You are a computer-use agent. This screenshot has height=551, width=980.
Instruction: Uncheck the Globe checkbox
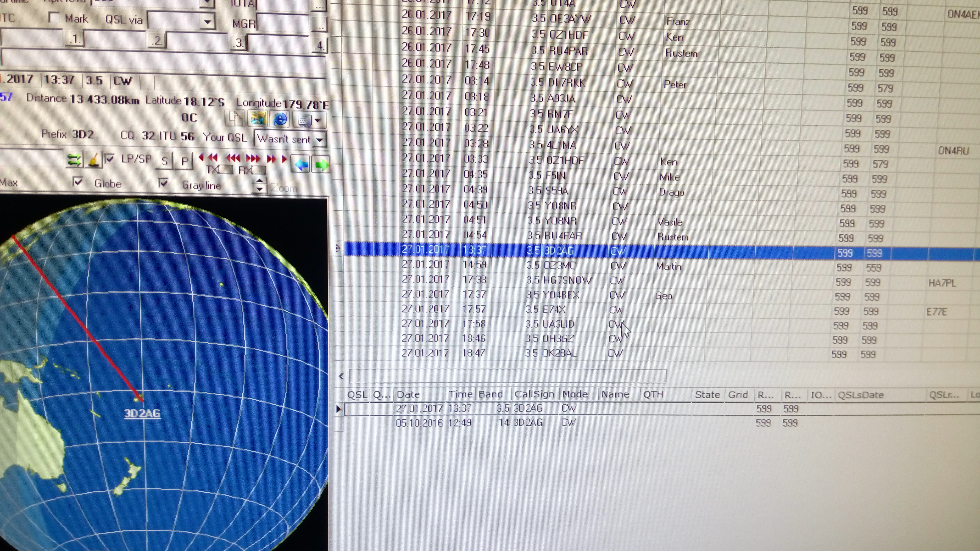pyautogui.click(x=78, y=182)
